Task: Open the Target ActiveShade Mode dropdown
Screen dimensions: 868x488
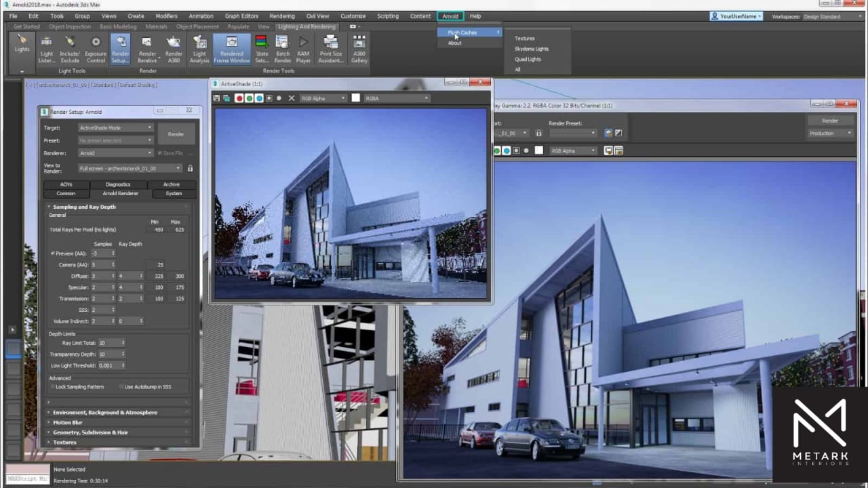Action: click(x=115, y=127)
